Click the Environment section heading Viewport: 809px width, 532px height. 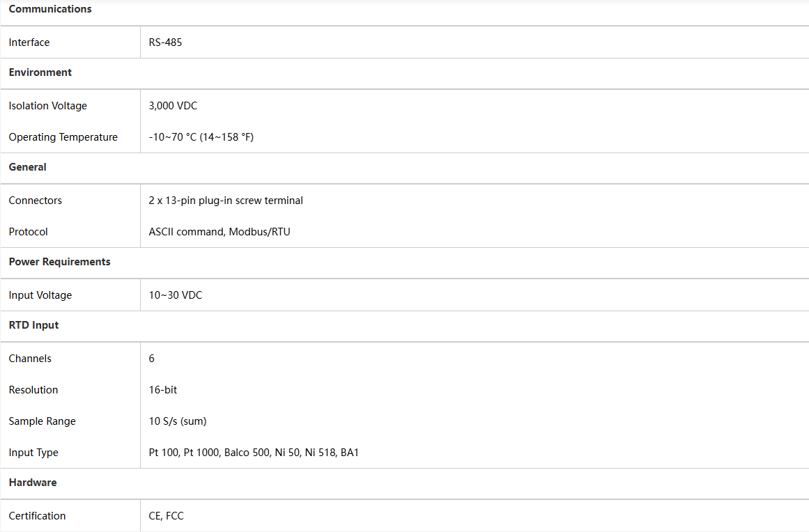(40, 72)
